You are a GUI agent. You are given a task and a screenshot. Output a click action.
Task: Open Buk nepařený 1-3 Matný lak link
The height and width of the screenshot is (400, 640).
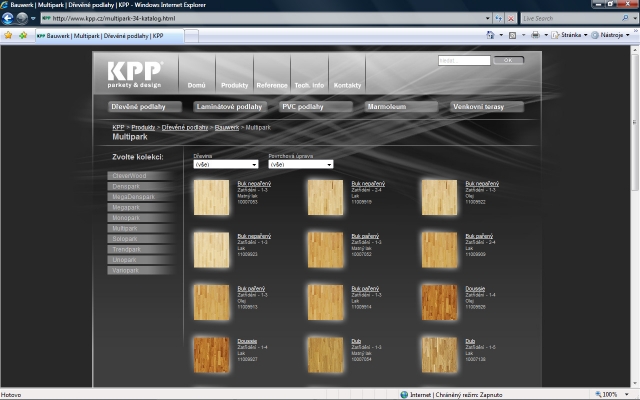point(254,184)
